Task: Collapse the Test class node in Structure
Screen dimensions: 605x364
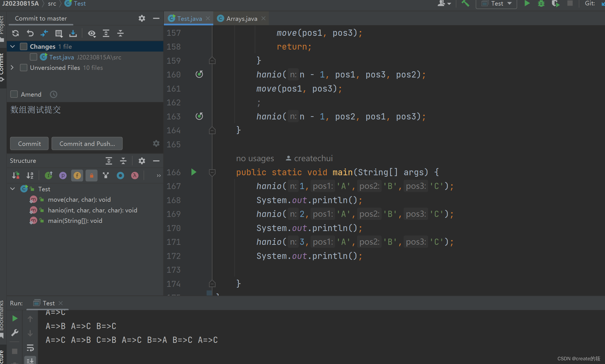Action: [13, 189]
